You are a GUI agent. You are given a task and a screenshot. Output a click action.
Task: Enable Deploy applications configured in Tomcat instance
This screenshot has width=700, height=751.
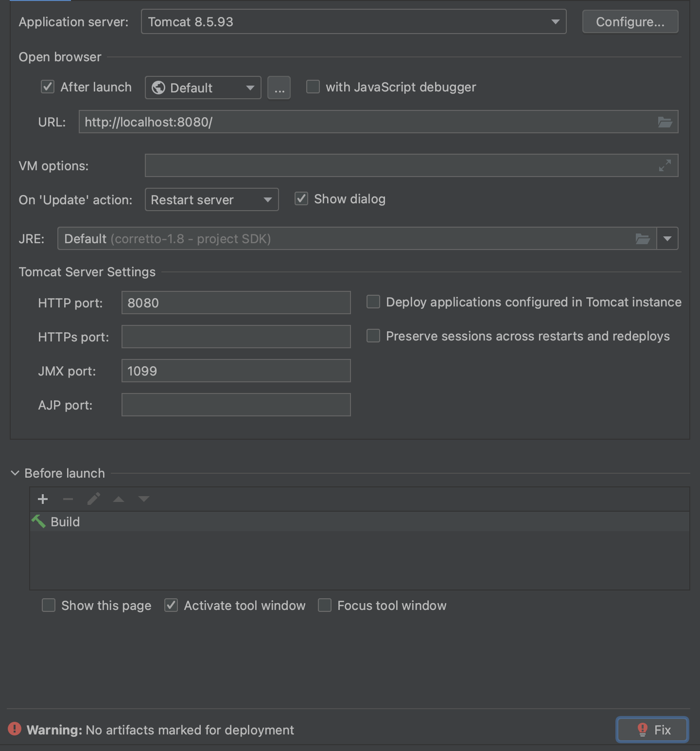click(x=373, y=302)
